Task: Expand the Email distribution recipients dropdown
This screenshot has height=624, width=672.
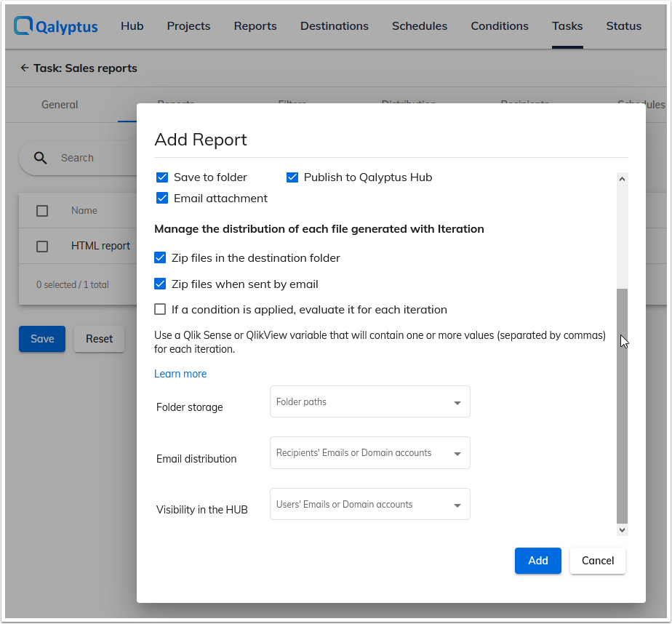Action: pos(369,452)
